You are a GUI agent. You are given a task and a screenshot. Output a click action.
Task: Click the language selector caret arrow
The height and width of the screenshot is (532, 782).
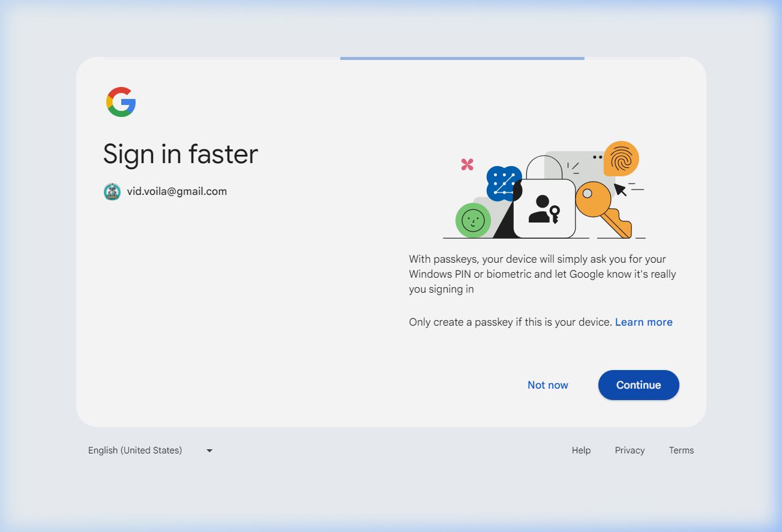(209, 450)
